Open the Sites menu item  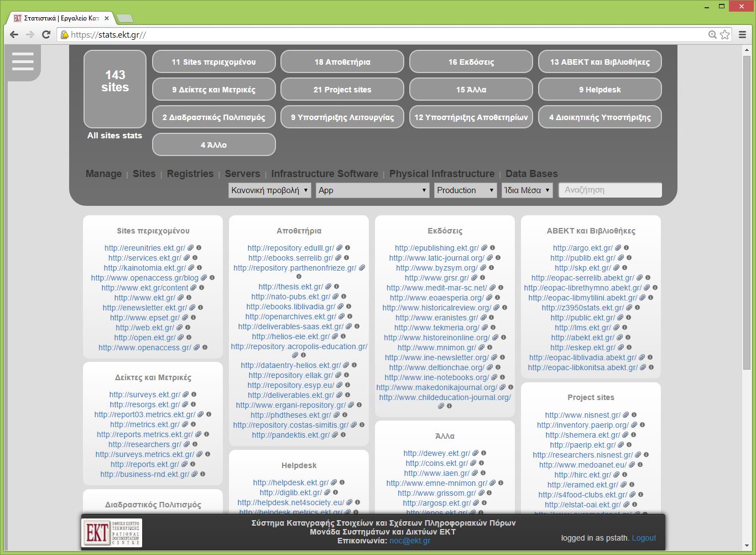pyautogui.click(x=144, y=174)
